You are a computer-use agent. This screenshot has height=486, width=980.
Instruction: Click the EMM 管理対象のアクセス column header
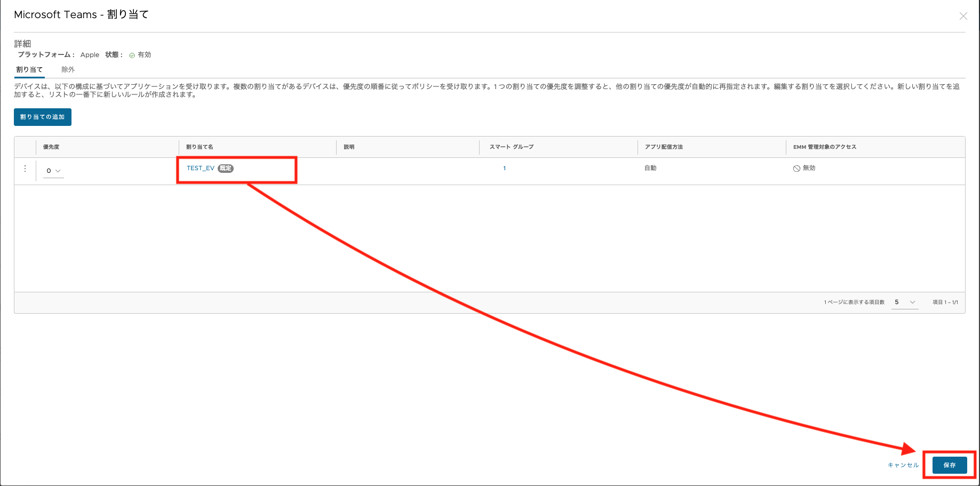pos(825,147)
